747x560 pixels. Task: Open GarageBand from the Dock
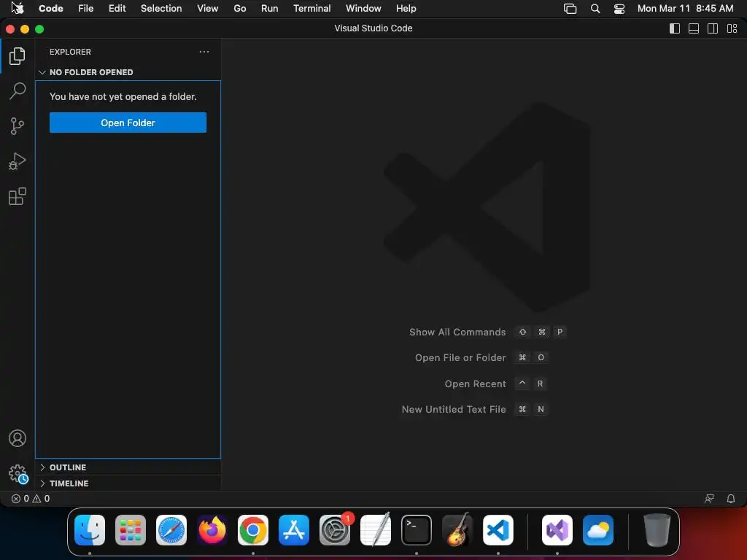(x=457, y=529)
